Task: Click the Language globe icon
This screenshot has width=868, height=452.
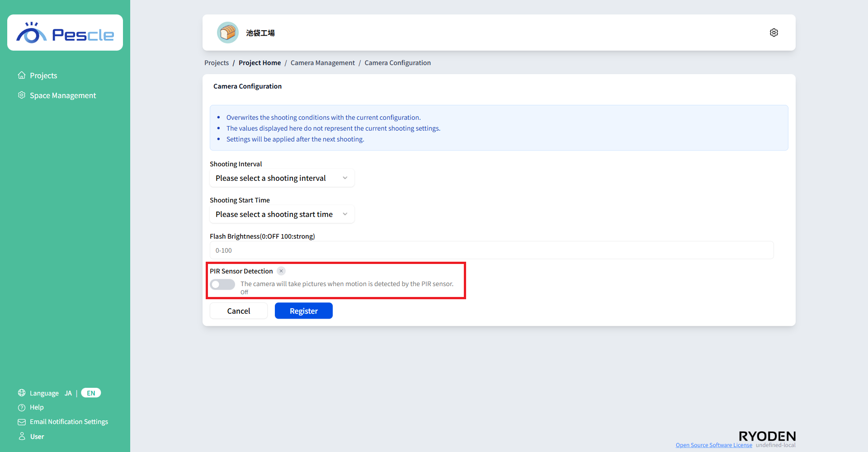Action: coord(21,393)
